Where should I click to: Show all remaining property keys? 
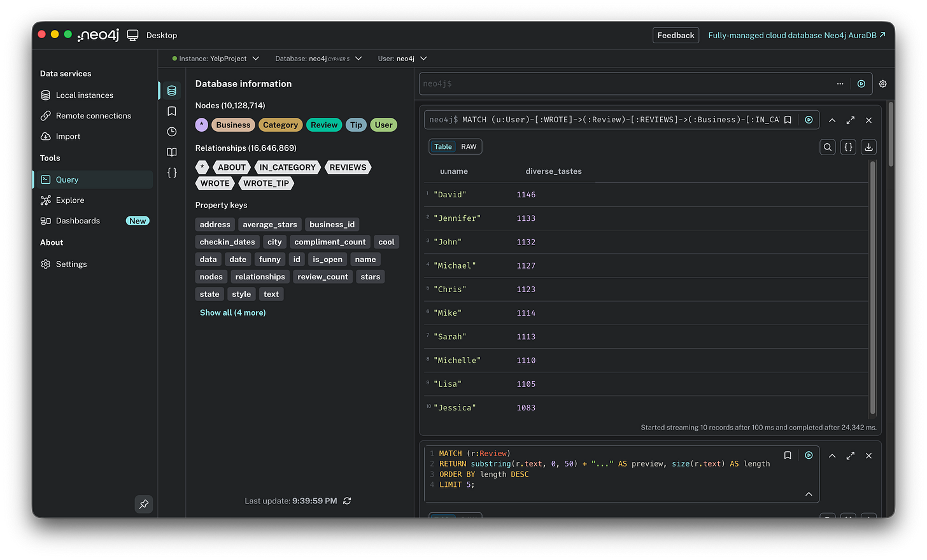[x=232, y=312]
